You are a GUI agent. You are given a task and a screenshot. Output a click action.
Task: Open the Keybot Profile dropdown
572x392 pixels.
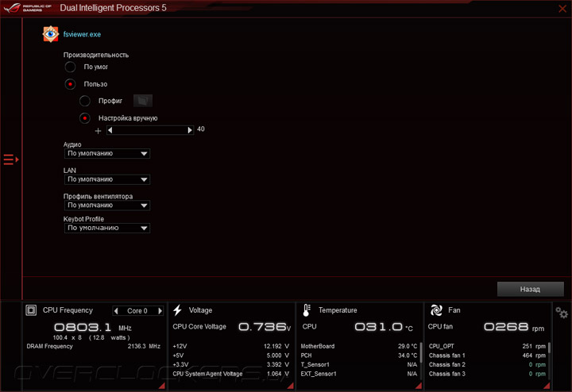click(x=107, y=228)
